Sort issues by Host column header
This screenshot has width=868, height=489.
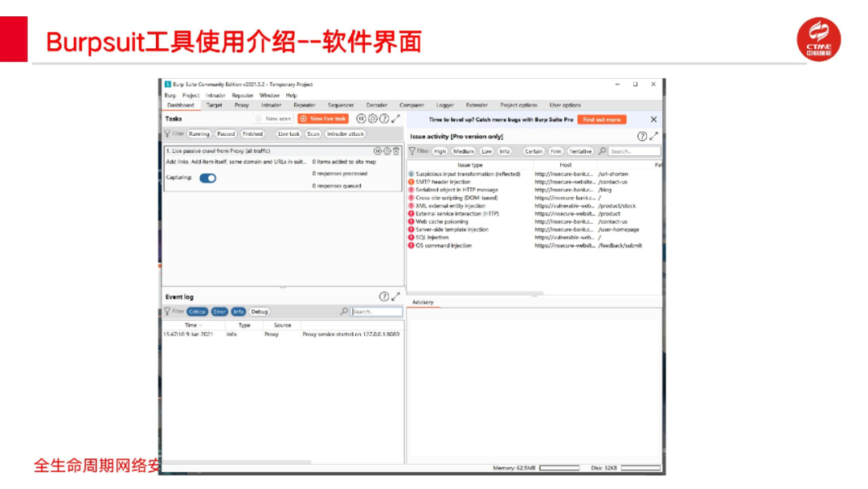(x=565, y=165)
